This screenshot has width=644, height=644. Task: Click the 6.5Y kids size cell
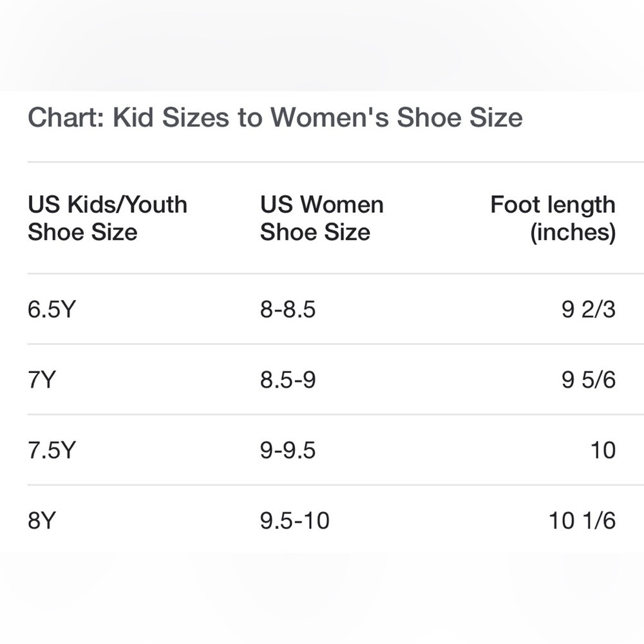point(52,310)
